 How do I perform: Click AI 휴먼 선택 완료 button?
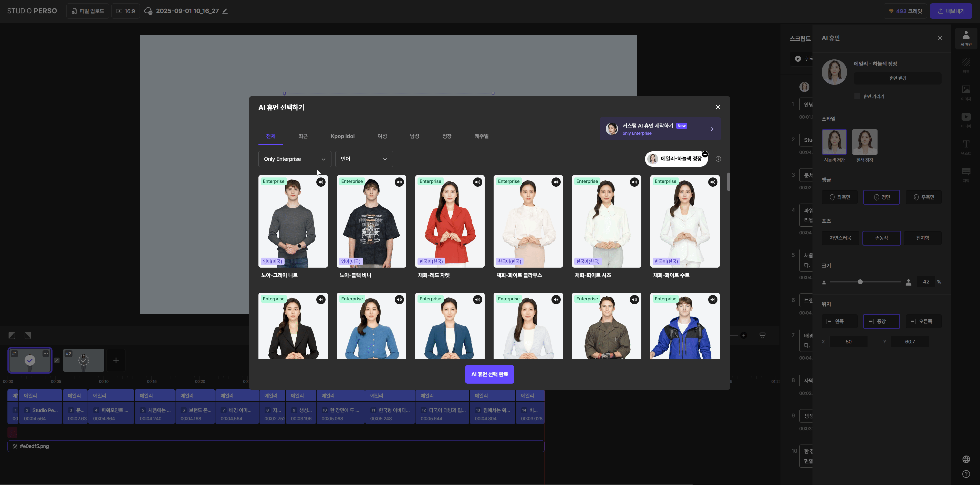pos(489,374)
